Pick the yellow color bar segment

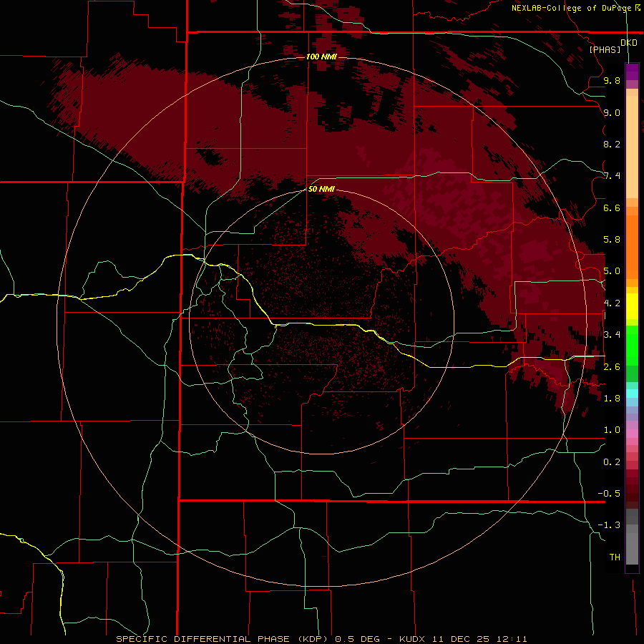click(x=632, y=306)
